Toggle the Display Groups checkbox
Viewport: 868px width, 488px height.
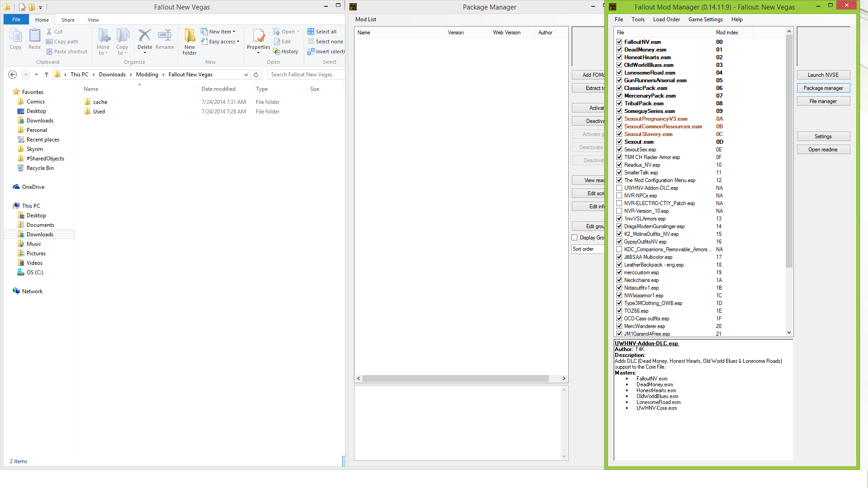[575, 238]
